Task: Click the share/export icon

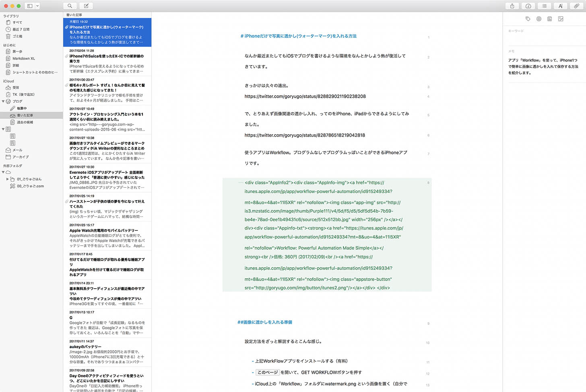Action: [512, 6]
